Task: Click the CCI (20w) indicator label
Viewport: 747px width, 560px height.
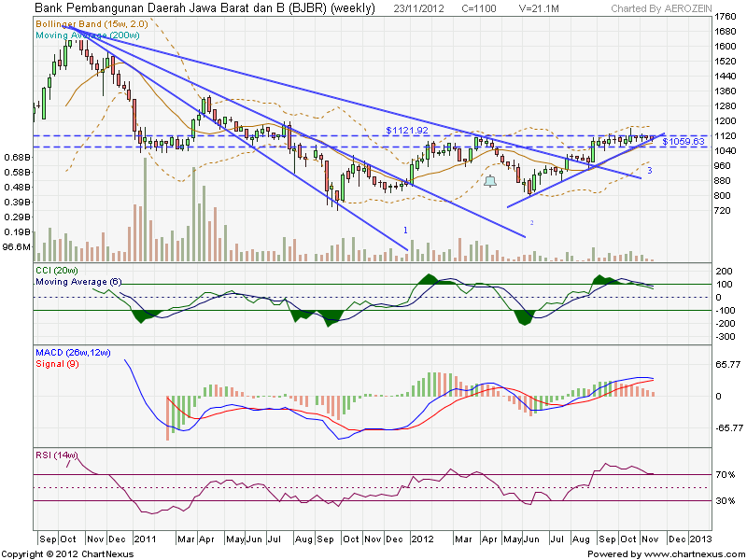Action: (55, 269)
